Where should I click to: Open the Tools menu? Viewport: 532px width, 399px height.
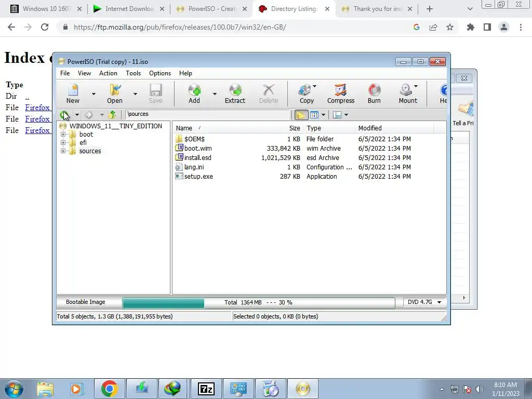tap(133, 73)
